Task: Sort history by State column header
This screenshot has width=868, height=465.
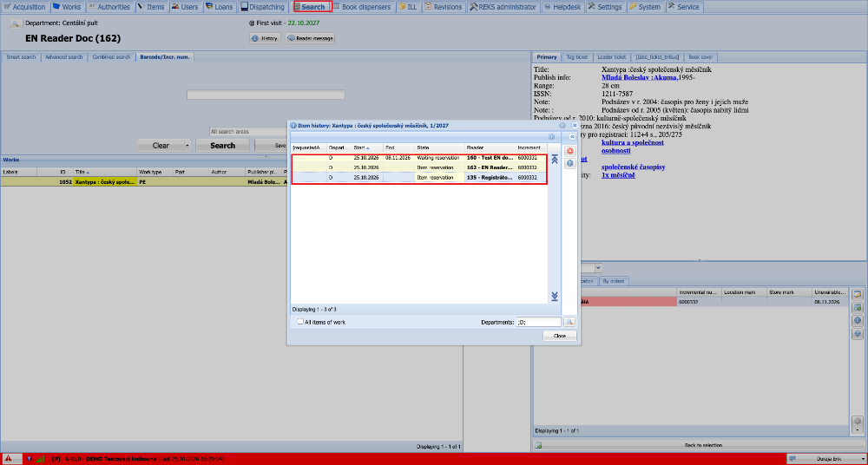Action: tap(439, 147)
